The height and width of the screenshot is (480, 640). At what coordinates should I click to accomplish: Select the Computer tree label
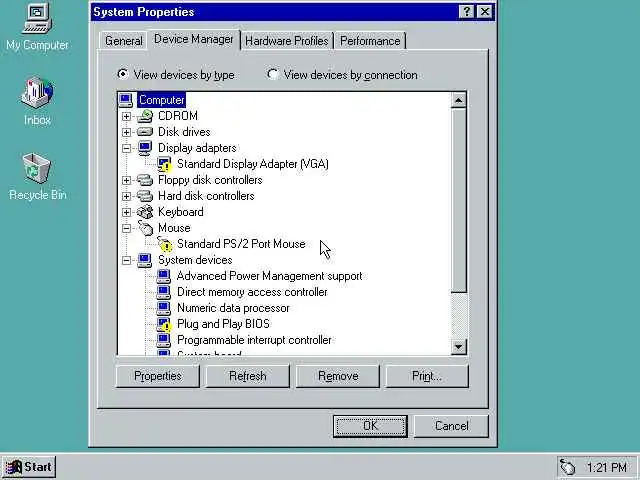[x=162, y=100]
